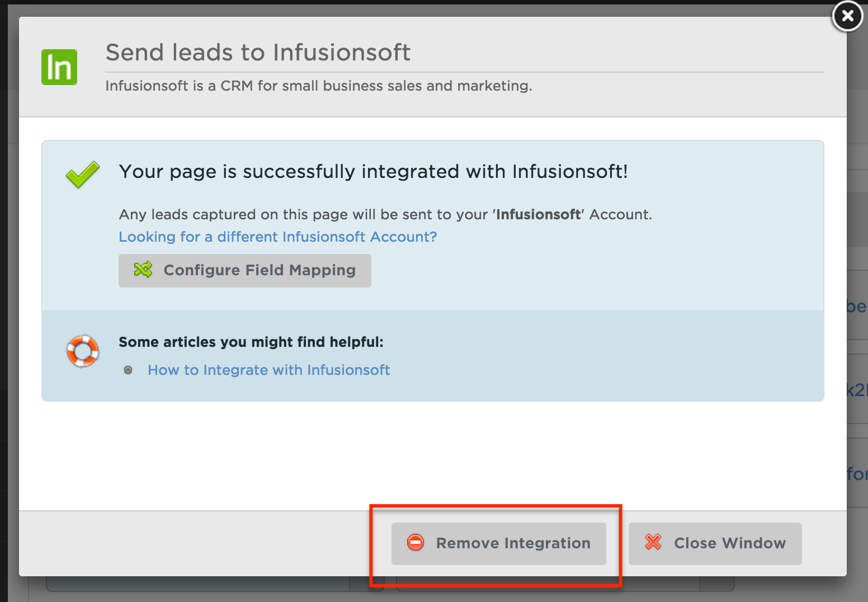This screenshot has width=868, height=602.
Task: Click the Close Window button
Action: point(715,544)
